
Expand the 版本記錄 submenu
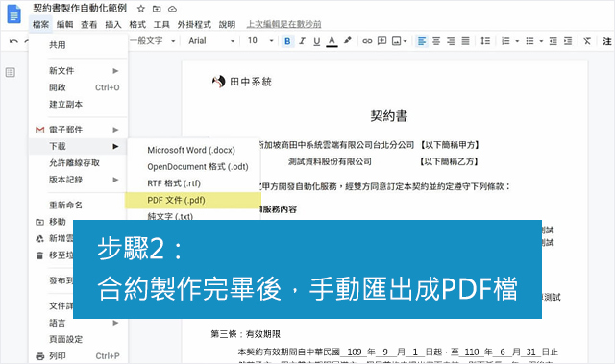click(79, 180)
